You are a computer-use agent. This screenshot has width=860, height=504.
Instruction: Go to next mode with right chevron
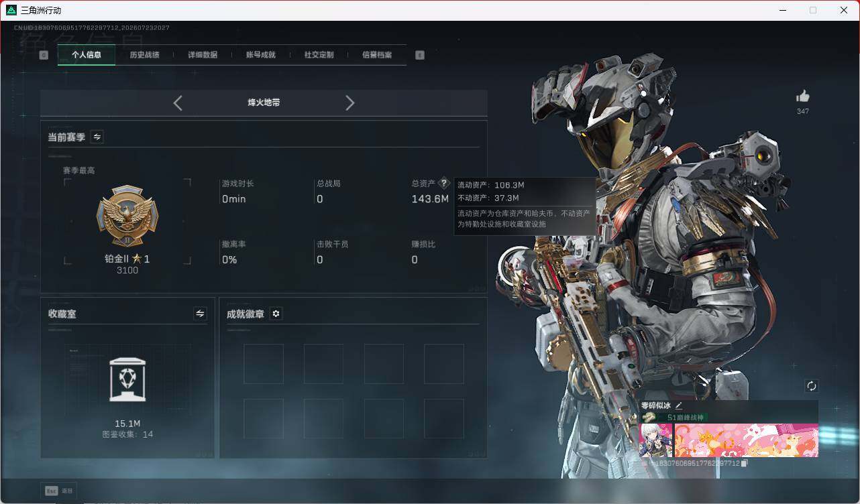tap(350, 103)
